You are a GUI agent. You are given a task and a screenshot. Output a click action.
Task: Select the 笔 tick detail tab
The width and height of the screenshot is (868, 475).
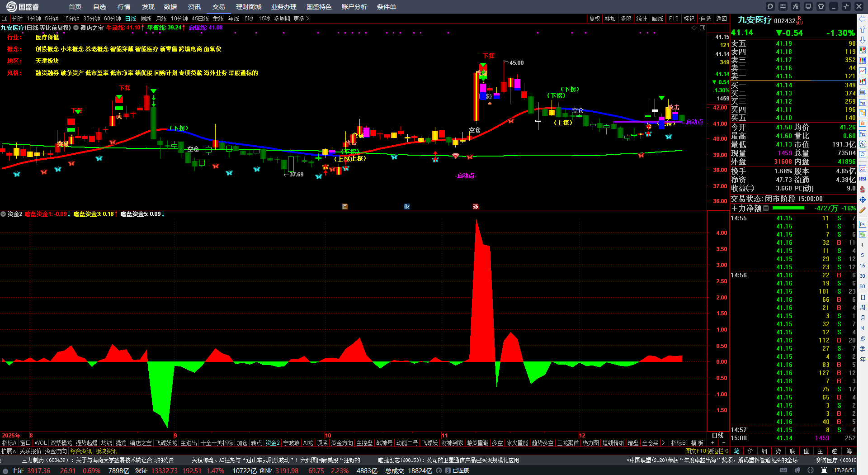coord(736,451)
